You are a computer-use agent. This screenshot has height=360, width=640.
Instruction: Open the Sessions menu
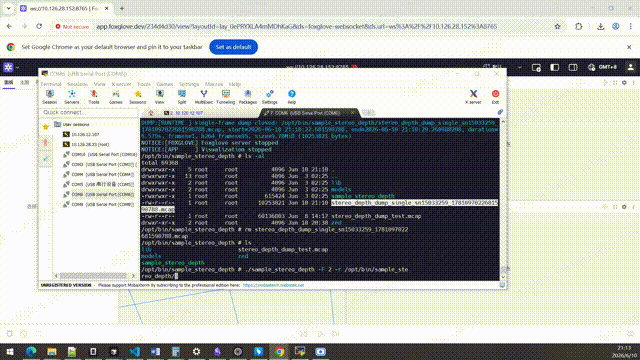(78, 84)
